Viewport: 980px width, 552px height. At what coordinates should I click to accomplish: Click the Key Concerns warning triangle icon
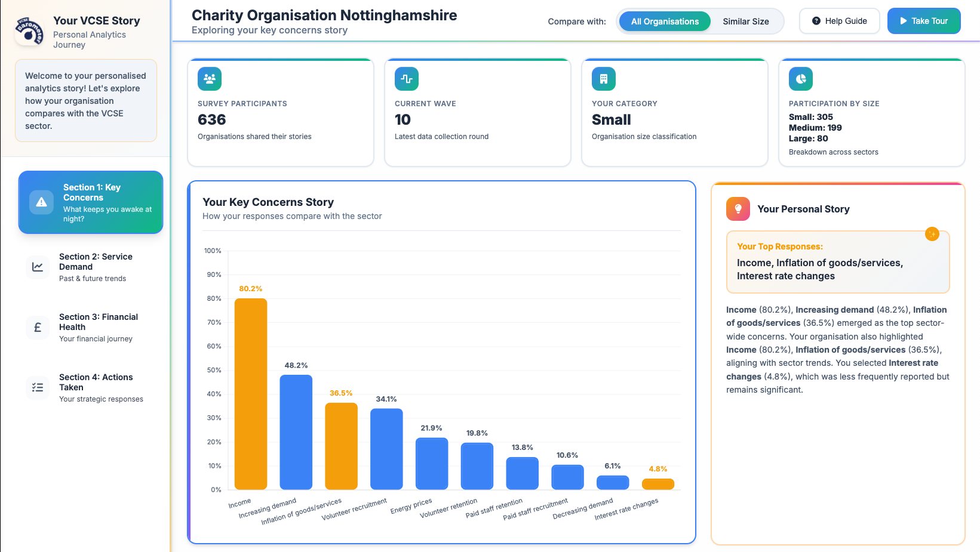[41, 202]
